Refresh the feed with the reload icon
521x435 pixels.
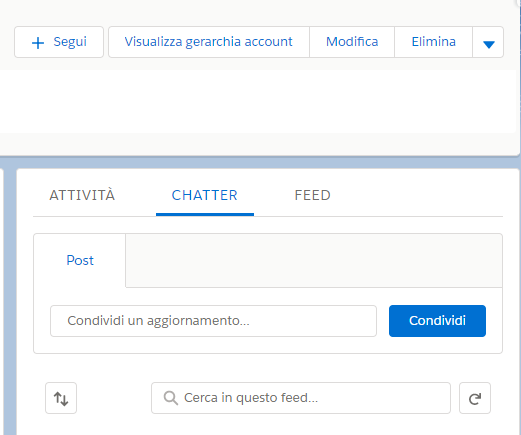pos(475,398)
